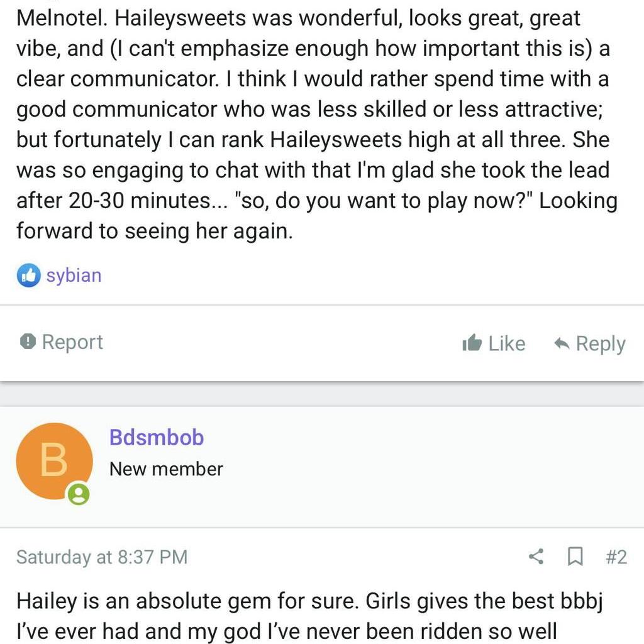Select the Reply text button
Image resolution: width=644 pixels, height=644 pixels.
pos(601,344)
